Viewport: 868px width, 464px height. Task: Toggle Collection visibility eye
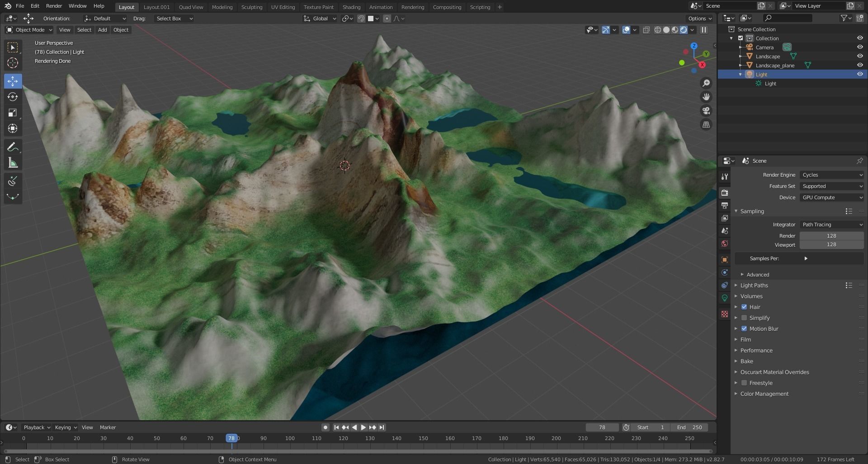[x=860, y=38]
